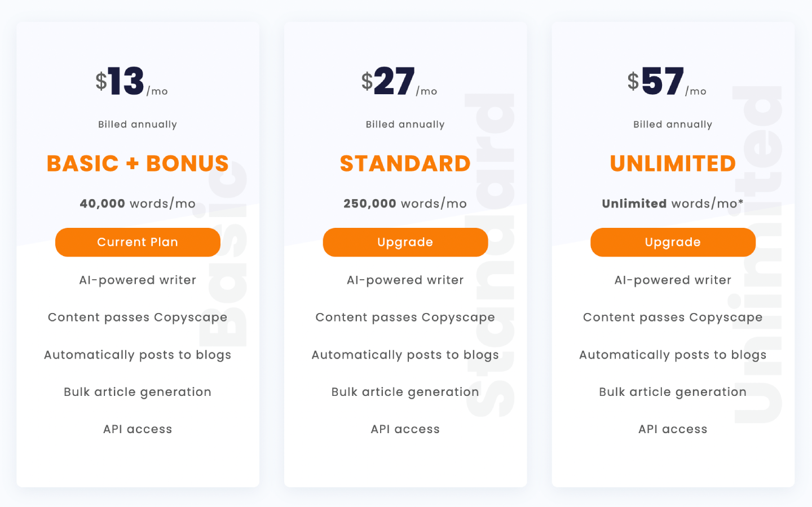Click Content passes Copyscape under Unlimited
The width and height of the screenshot is (812, 507).
click(x=673, y=318)
